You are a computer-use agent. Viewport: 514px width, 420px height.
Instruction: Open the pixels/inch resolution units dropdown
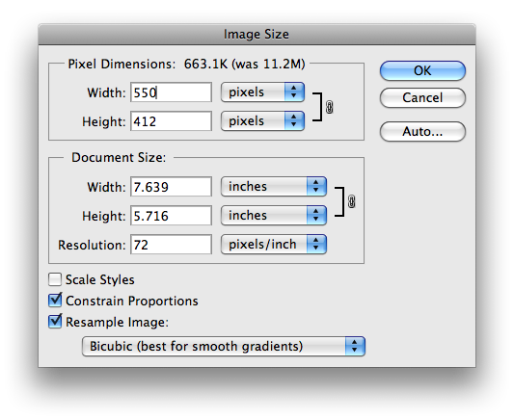(x=274, y=244)
